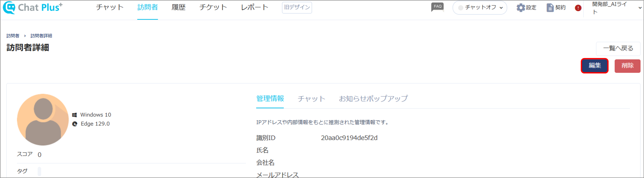Click the 氏名 label

pos(262,150)
